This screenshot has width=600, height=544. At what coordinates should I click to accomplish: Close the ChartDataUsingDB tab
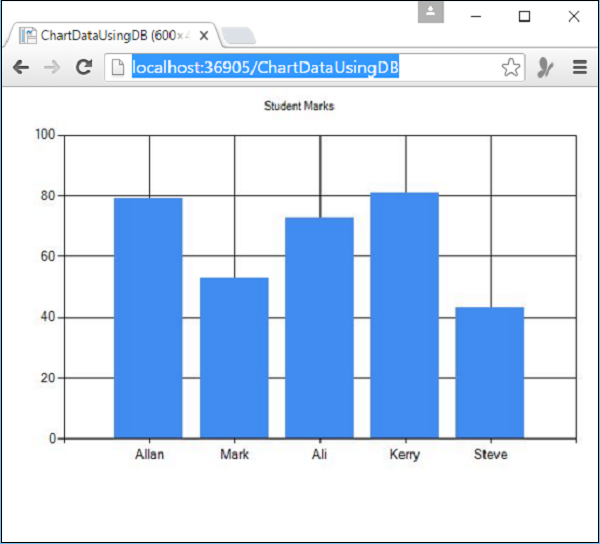click(204, 36)
